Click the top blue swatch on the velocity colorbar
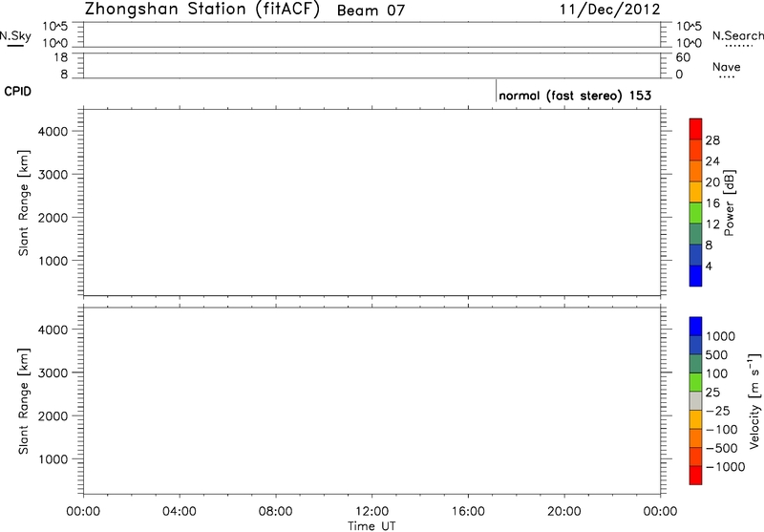This screenshot has width=764, height=532. point(695,327)
